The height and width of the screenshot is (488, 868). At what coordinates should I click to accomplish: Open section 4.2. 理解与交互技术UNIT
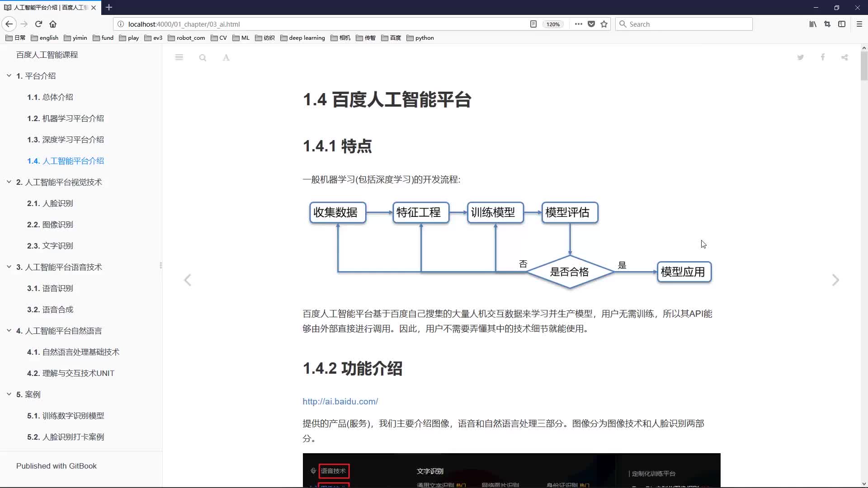71,373
